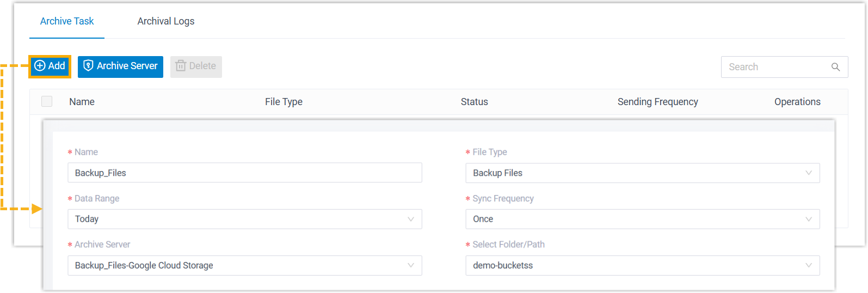Click the File Type column header
This screenshot has width=868, height=293.
[284, 102]
